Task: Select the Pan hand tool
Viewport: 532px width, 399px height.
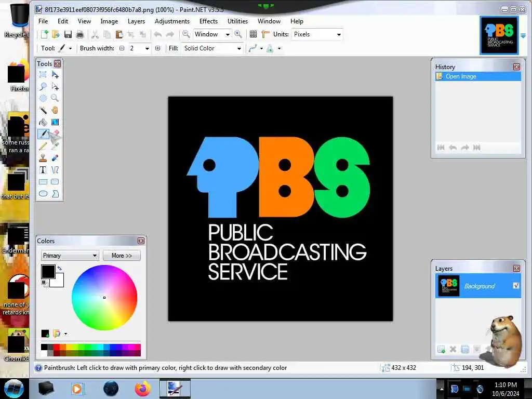Action: [x=55, y=110]
